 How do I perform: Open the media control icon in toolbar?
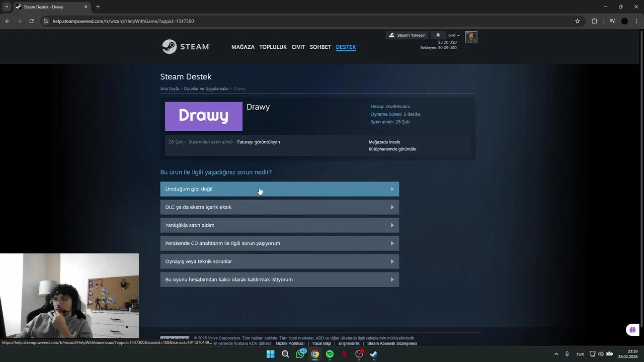612,21
